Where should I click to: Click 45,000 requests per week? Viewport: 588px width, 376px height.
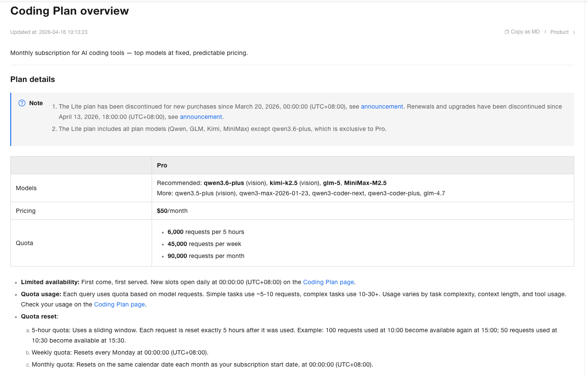[204, 244]
